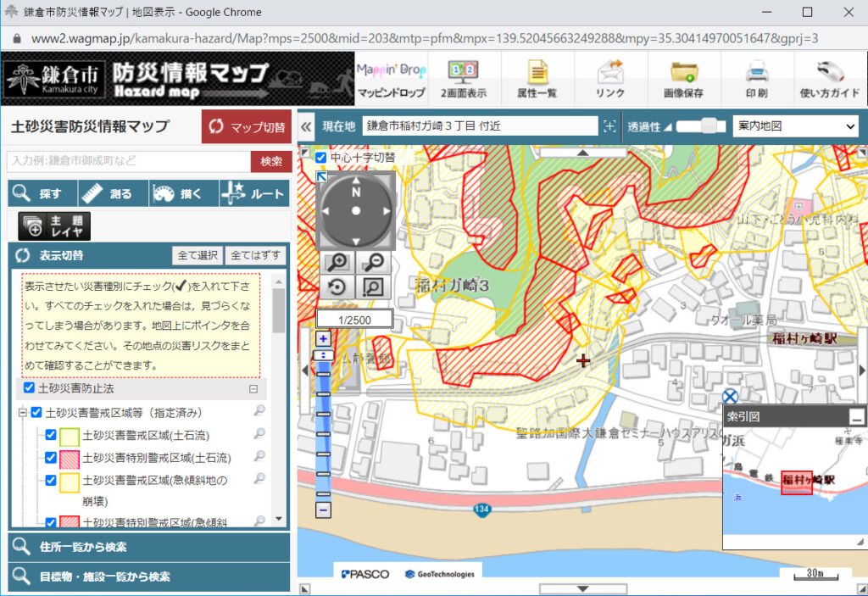Uncheck 土砂災害警戒区域(土石流) layer checkbox
The height and width of the screenshot is (596, 868).
click(51, 436)
